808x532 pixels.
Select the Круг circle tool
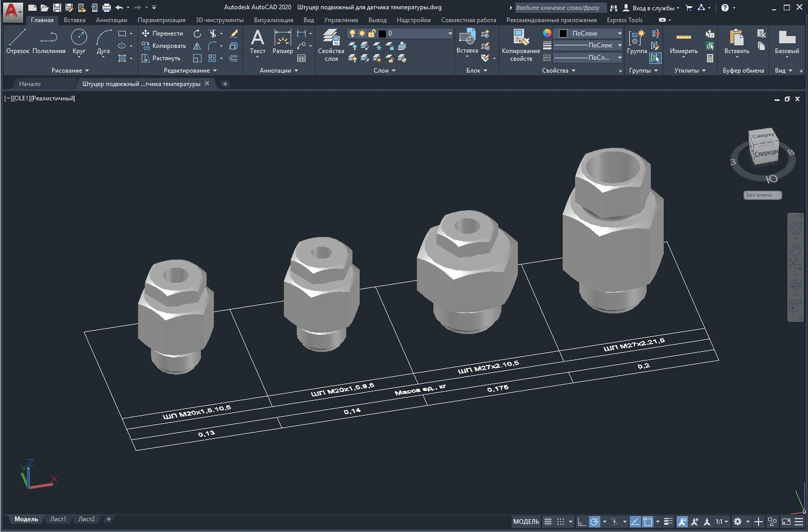[x=79, y=41]
